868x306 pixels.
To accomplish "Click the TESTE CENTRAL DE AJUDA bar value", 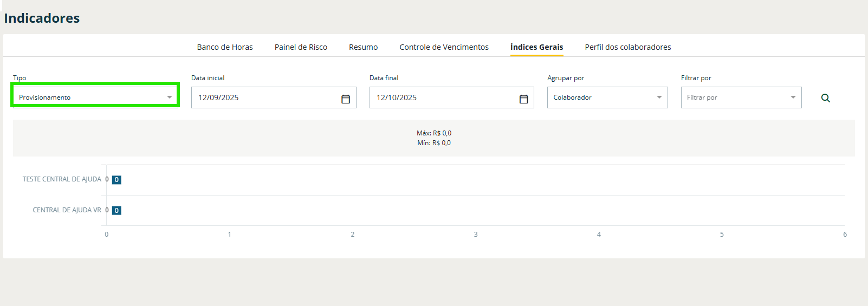I will point(116,180).
